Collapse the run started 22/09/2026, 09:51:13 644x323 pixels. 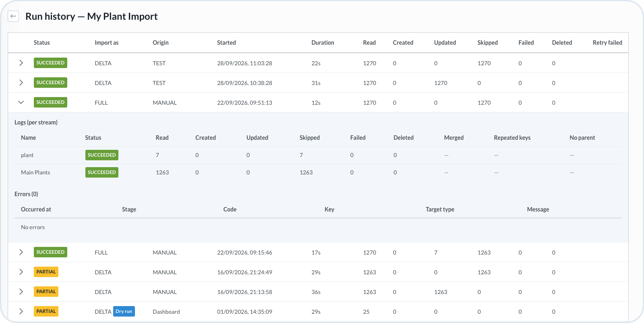pos(21,102)
